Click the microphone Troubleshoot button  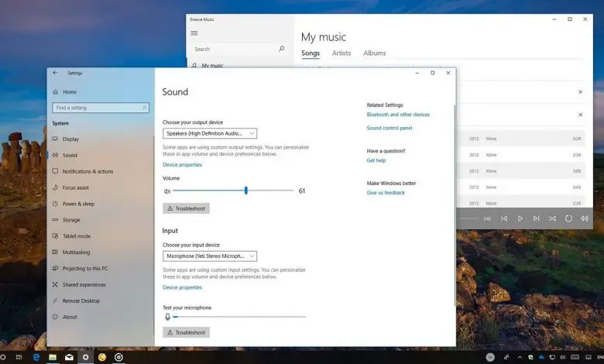pos(186,332)
